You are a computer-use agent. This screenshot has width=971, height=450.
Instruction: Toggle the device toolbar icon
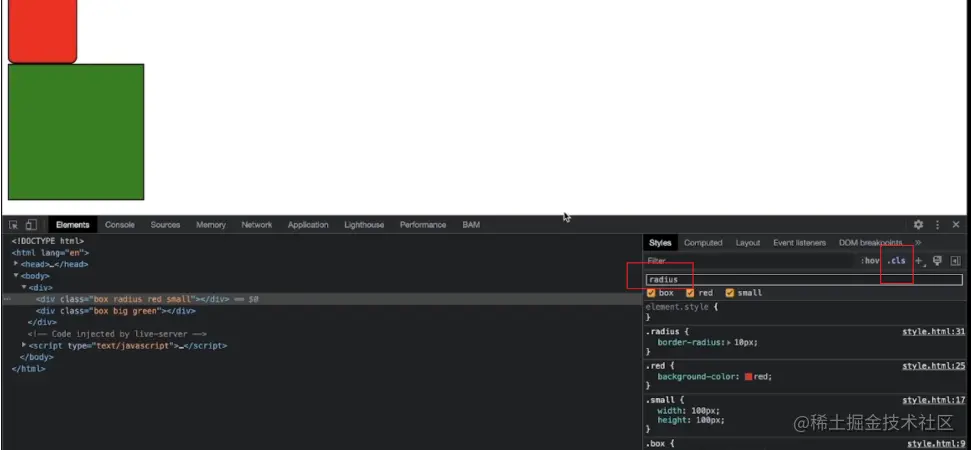[32, 225]
